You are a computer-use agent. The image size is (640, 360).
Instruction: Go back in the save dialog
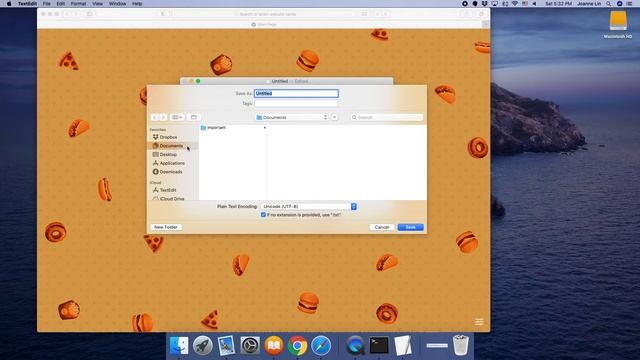click(x=154, y=117)
